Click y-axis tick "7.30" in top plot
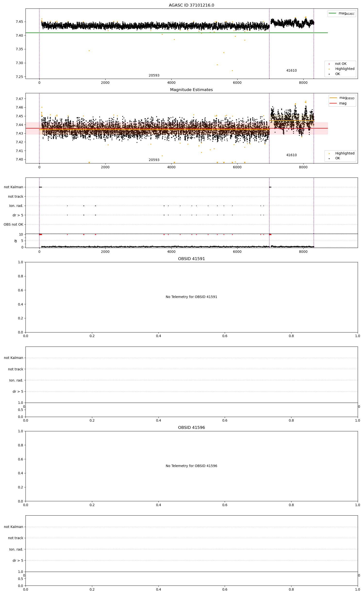The image size is (364, 595). pos(19,63)
